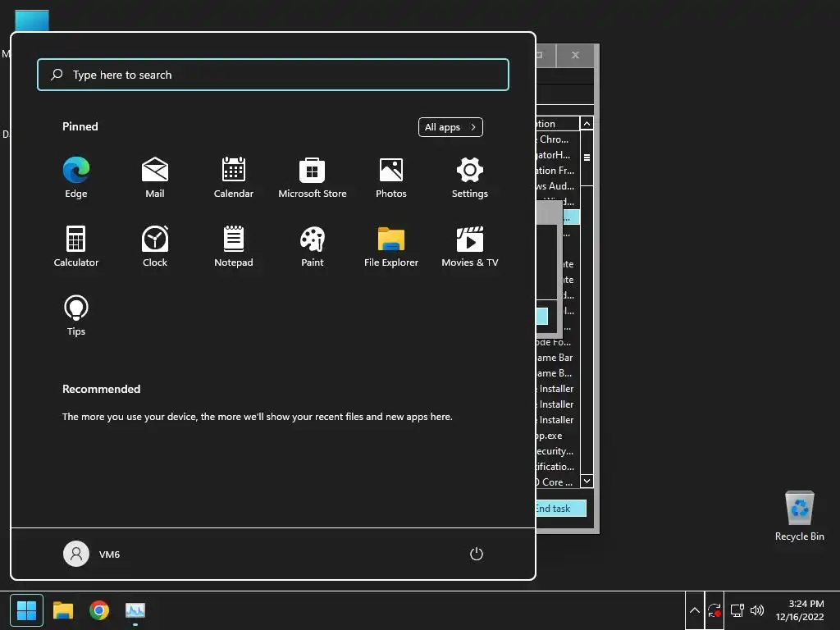Open the Mail app
840x630 pixels.
(x=155, y=177)
